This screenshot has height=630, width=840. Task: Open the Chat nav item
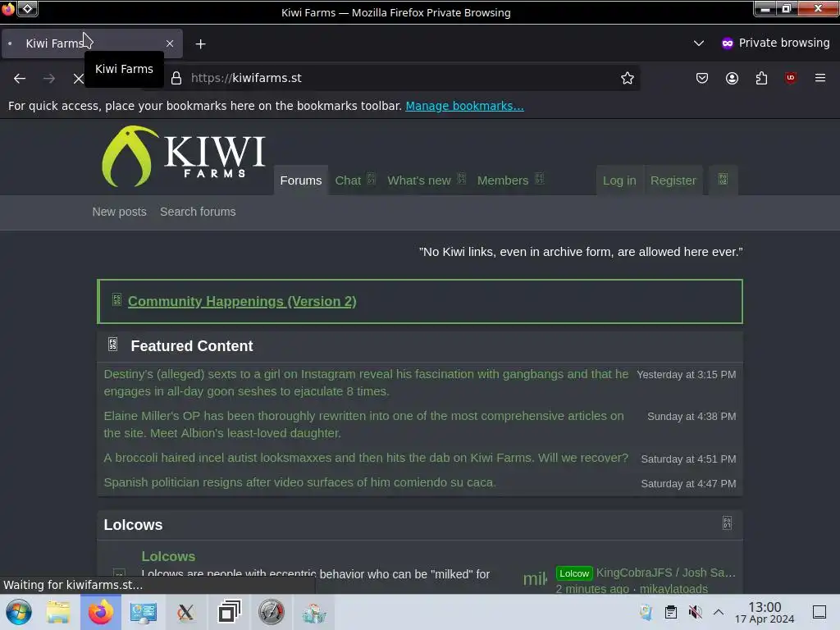click(348, 180)
